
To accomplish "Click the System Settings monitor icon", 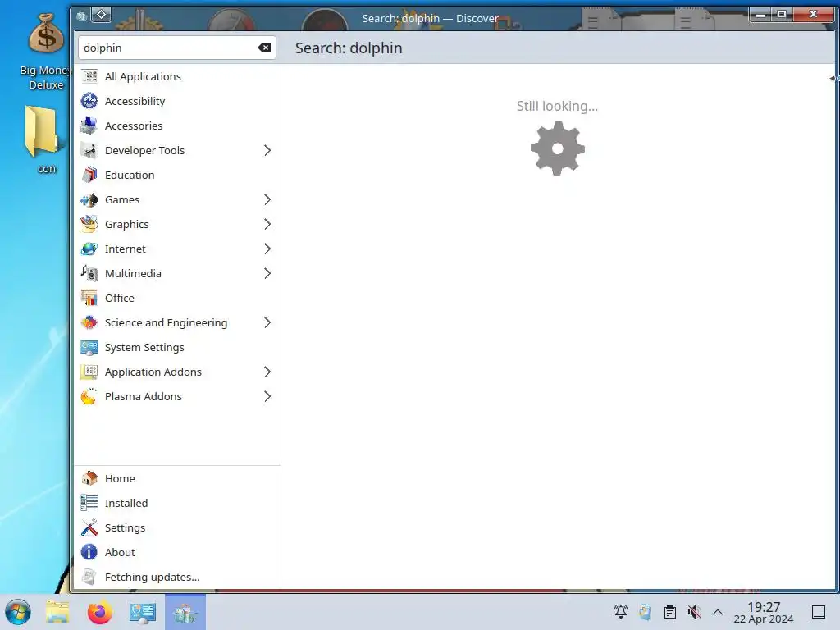I will click(x=89, y=348).
